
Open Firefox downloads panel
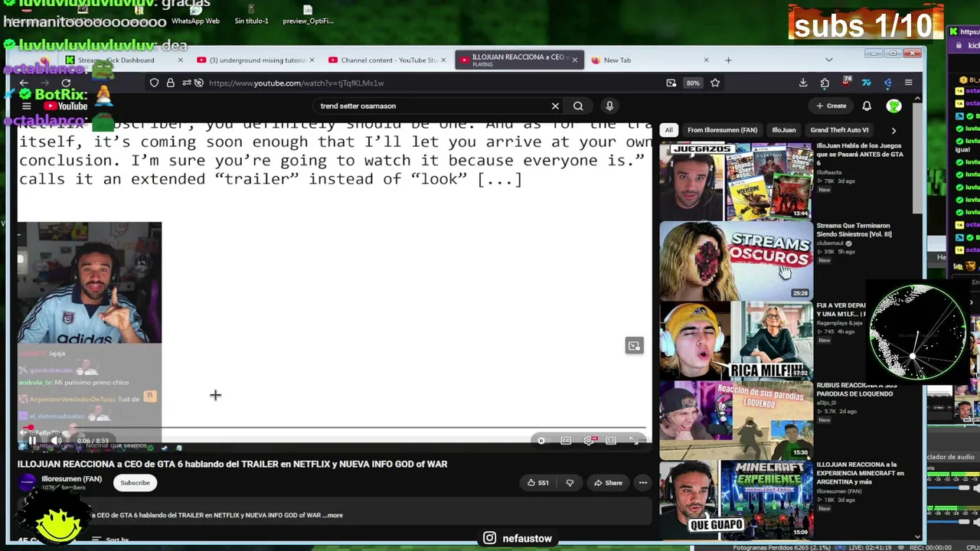point(803,83)
